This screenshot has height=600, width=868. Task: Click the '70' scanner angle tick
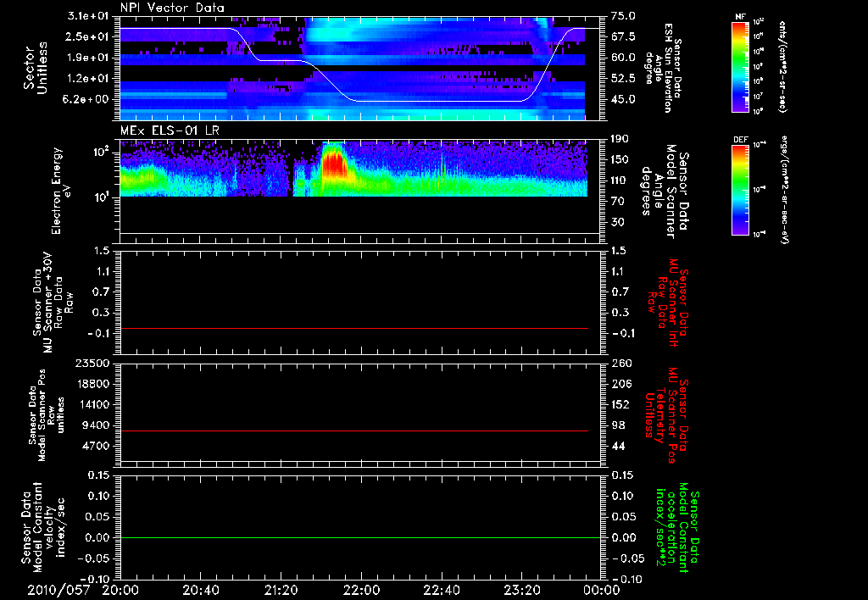pos(618,202)
